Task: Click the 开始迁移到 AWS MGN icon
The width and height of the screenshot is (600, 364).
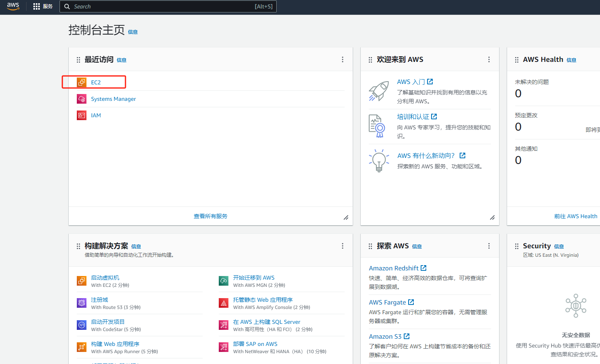Action: tap(224, 281)
